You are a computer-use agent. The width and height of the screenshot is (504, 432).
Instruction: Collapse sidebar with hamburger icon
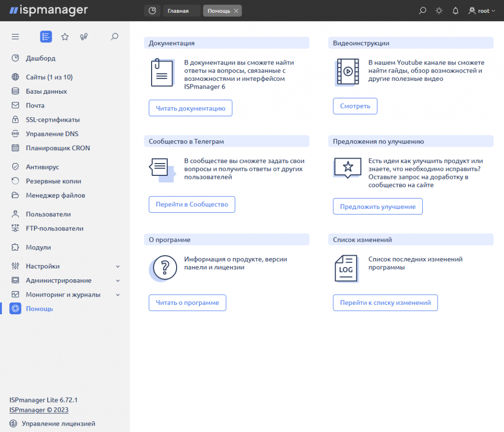tap(15, 36)
